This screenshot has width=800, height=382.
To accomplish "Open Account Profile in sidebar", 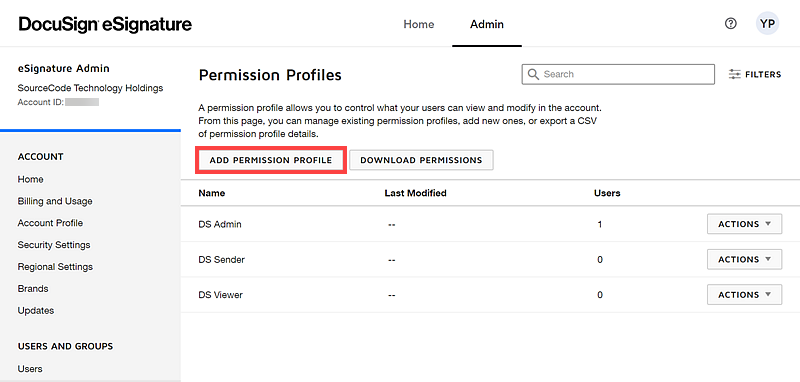I will pos(50,223).
